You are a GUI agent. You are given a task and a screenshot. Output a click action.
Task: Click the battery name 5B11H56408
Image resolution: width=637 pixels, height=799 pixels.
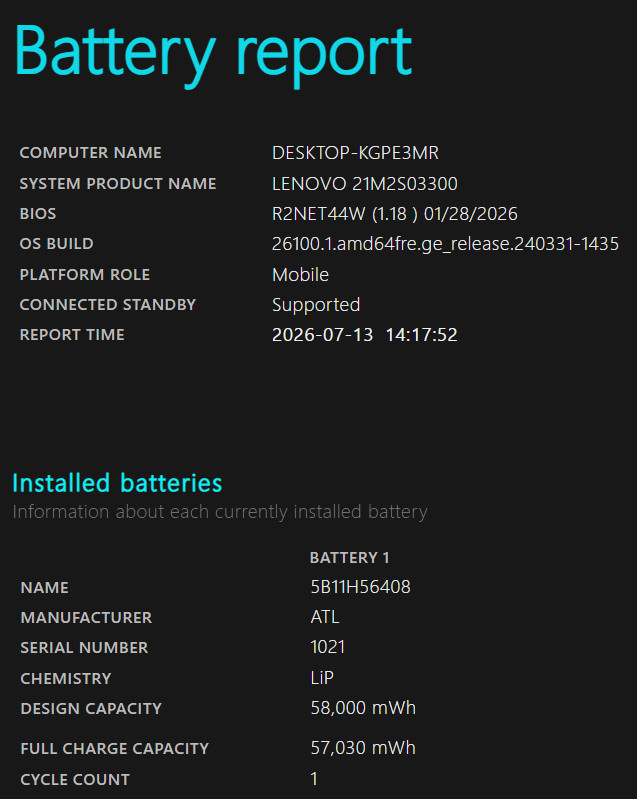click(360, 587)
